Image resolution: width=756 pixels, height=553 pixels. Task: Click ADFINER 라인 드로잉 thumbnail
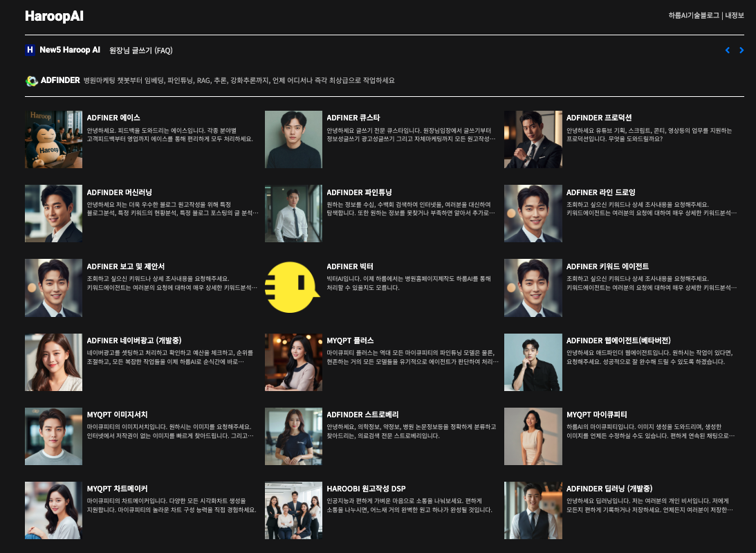point(533,213)
